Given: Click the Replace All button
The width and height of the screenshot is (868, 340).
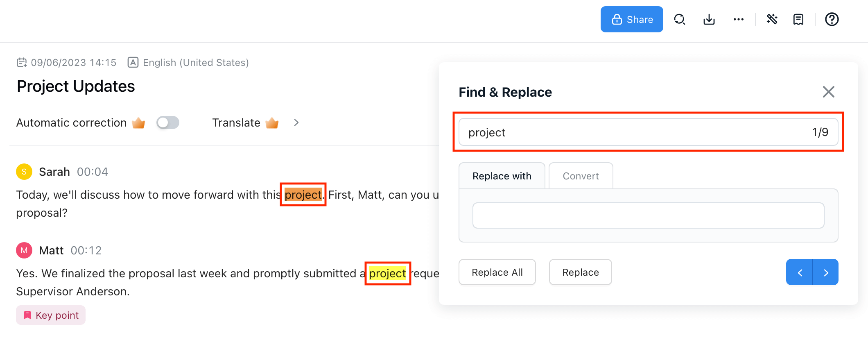Looking at the screenshot, I should [x=497, y=272].
